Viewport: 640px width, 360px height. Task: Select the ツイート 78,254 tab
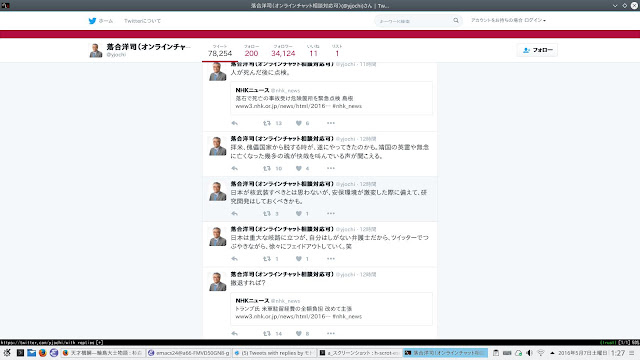point(220,51)
